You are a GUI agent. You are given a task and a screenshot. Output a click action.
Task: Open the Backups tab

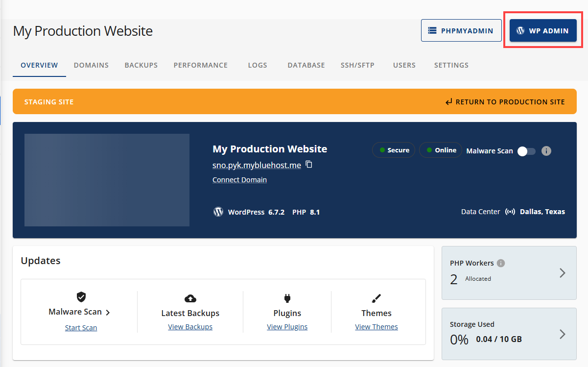[x=141, y=65]
